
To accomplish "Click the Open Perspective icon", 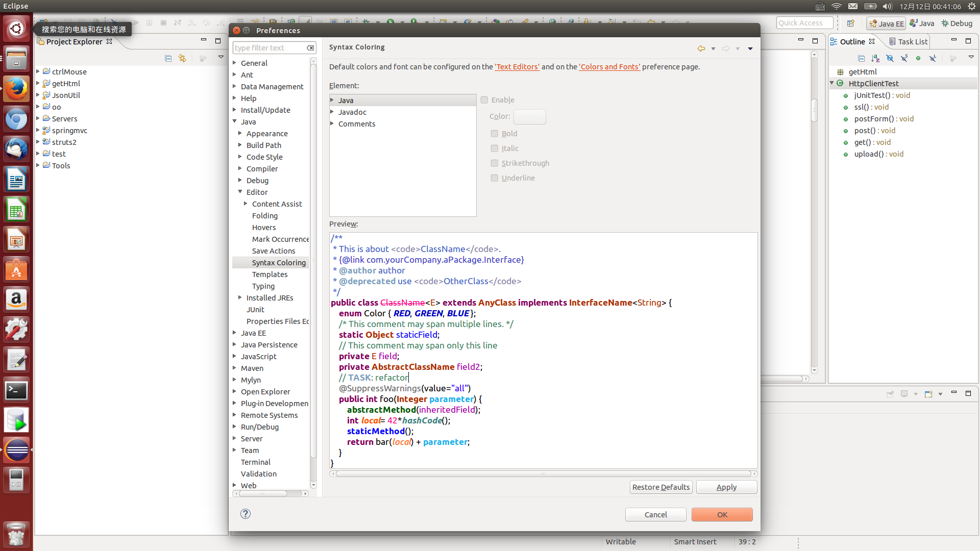I will pyautogui.click(x=851, y=23).
